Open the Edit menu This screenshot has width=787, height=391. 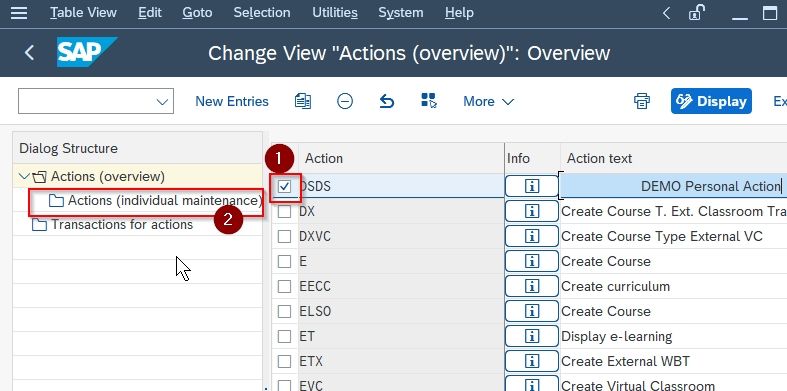[150, 13]
